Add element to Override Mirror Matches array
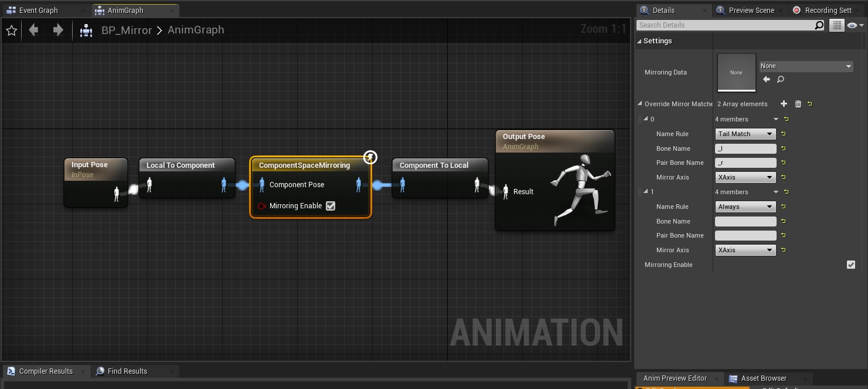Screen dimensions: 868x389 (x=784, y=104)
